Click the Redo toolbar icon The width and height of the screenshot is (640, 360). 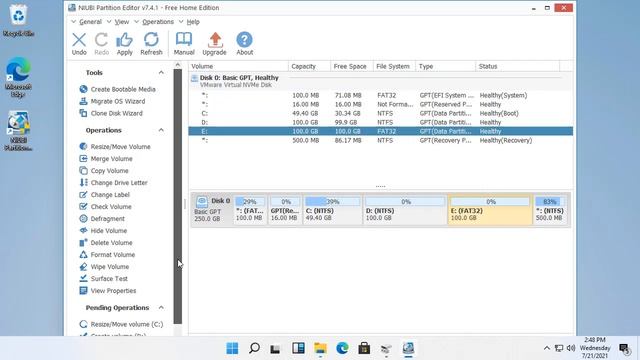coord(102,44)
